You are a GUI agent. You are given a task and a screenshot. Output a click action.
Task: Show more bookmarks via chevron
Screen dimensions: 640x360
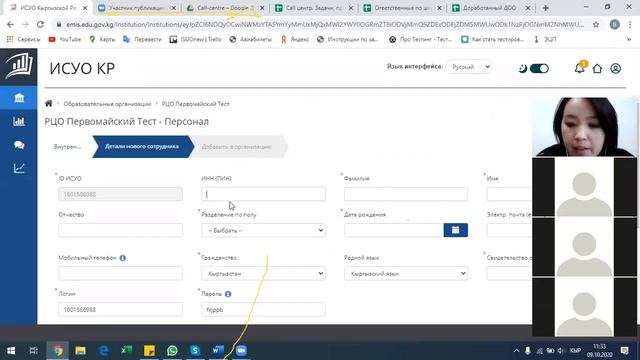tap(629, 40)
